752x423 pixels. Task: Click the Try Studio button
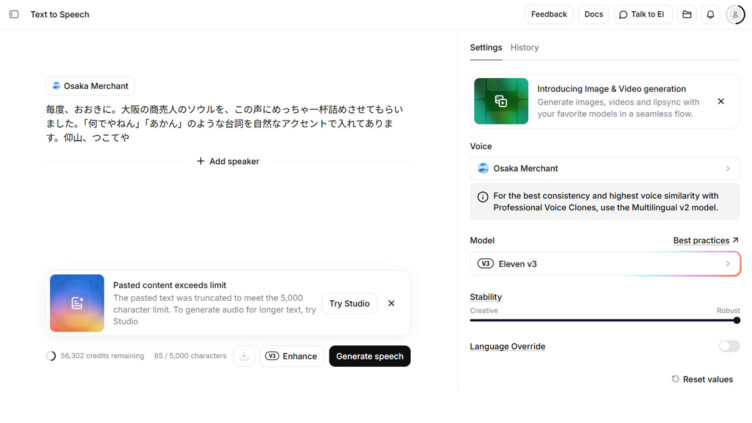[349, 303]
